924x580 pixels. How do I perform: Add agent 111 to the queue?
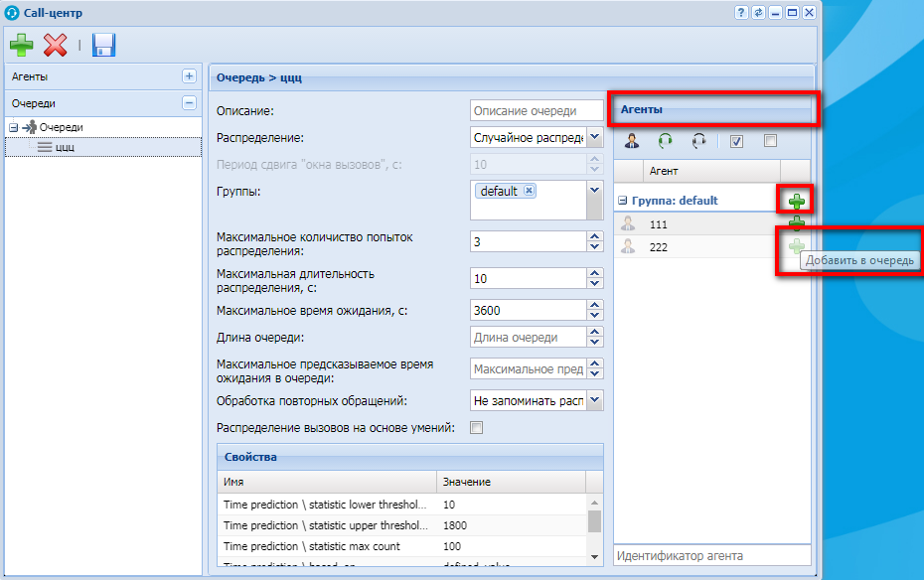click(797, 223)
